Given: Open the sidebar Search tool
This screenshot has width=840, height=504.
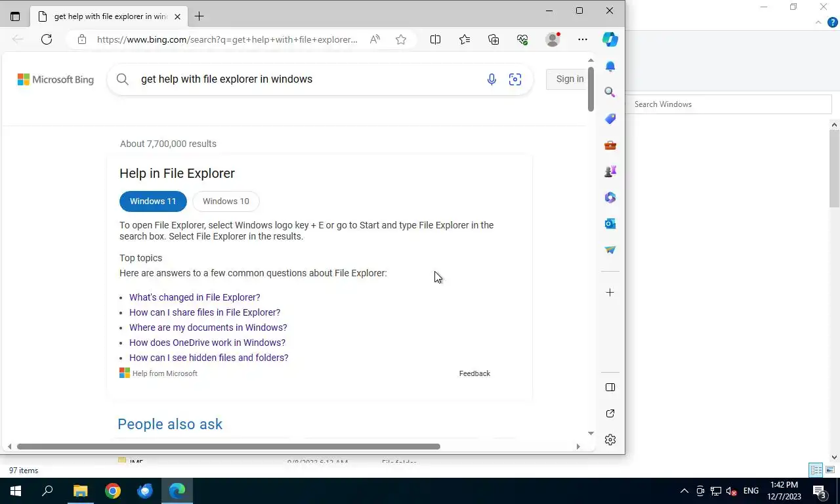Looking at the screenshot, I should 610,93.
